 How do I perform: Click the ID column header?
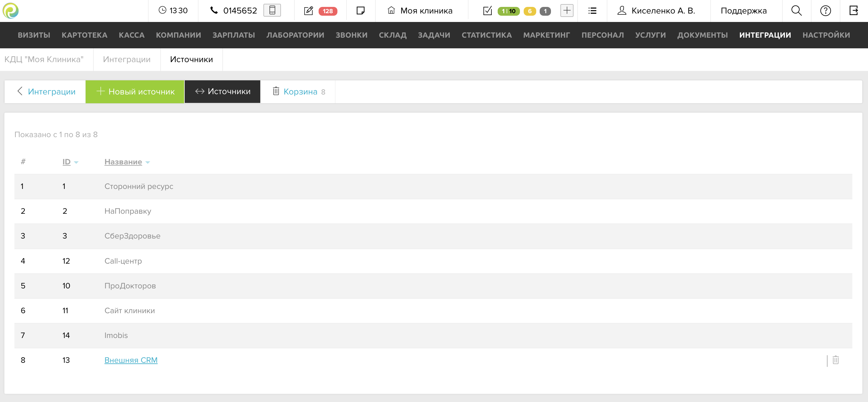(x=66, y=162)
